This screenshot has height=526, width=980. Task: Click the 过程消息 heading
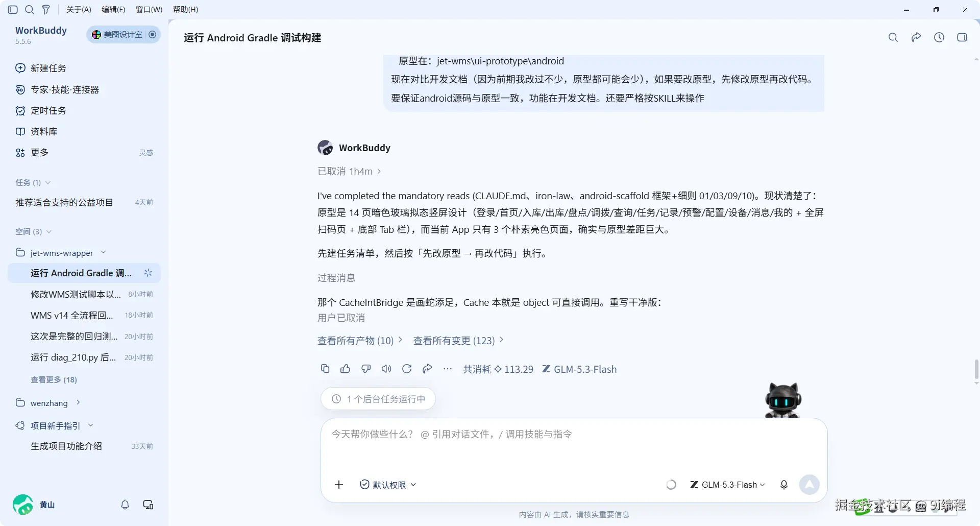(336, 278)
